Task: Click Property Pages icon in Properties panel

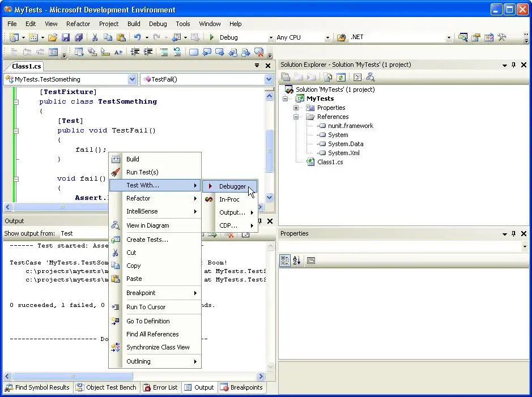Action: pos(311,261)
